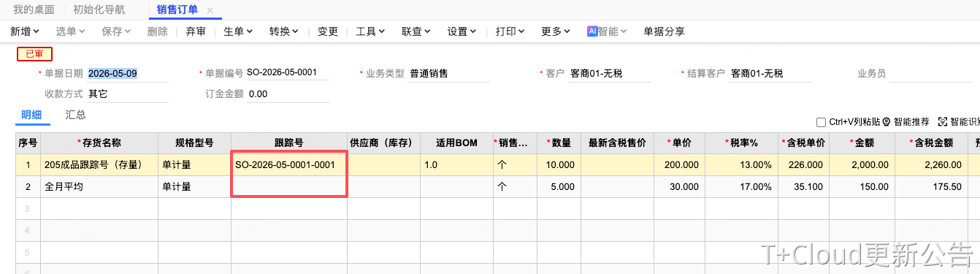Switch to 我的桌面 tab
Screen dimensions: 980x274
point(34,10)
